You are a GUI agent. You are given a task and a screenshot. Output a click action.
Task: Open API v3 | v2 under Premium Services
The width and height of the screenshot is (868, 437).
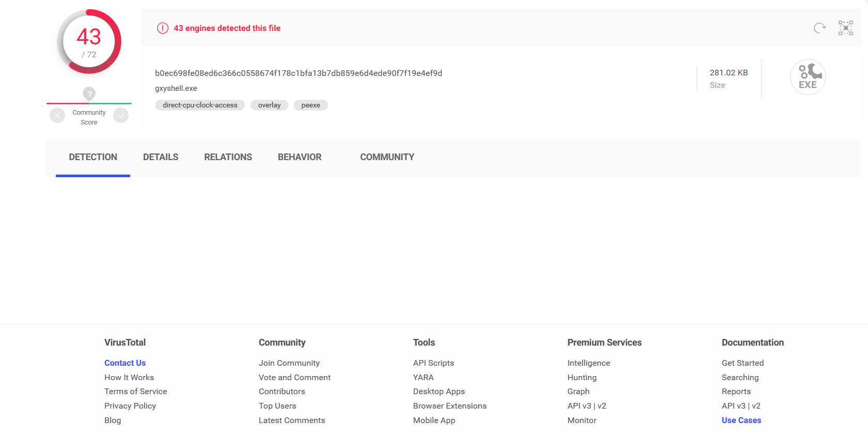[587, 406]
